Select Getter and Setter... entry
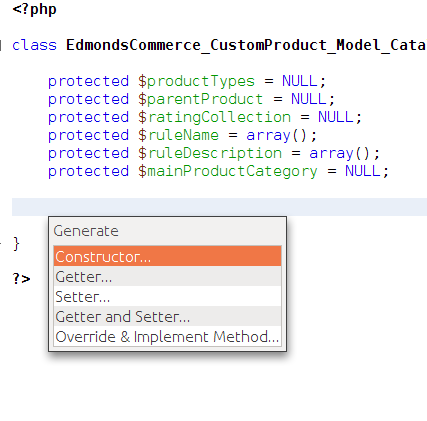Screen dimensions: 427x421 pyautogui.click(x=167, y=316)
